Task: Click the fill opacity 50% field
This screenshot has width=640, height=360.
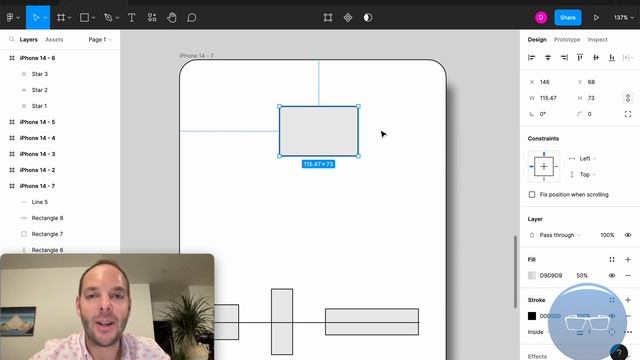Action: (x=582, y=276)
